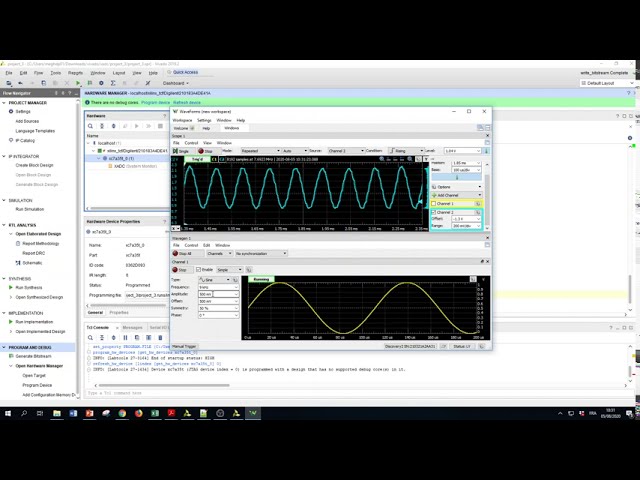Toggle the Scope Channel 1 checkbox
Screen dimensions: 640x480
(x=434, y=204)
